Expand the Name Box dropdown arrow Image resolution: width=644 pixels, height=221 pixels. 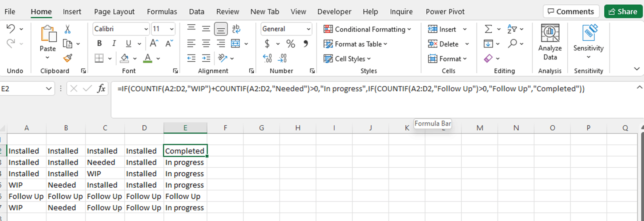(48, 89)
